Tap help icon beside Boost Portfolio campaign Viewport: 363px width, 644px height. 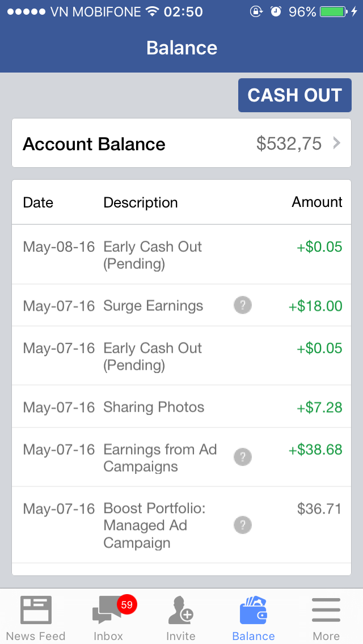tap(243, 526)
